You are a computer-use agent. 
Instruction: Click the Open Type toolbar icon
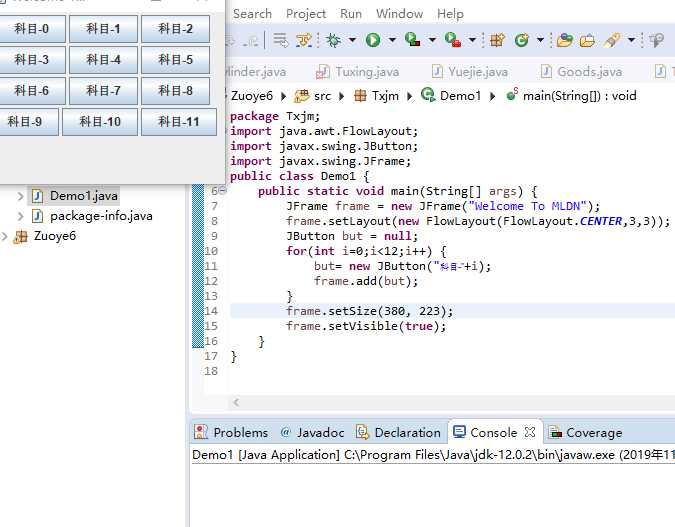(564, 40)
